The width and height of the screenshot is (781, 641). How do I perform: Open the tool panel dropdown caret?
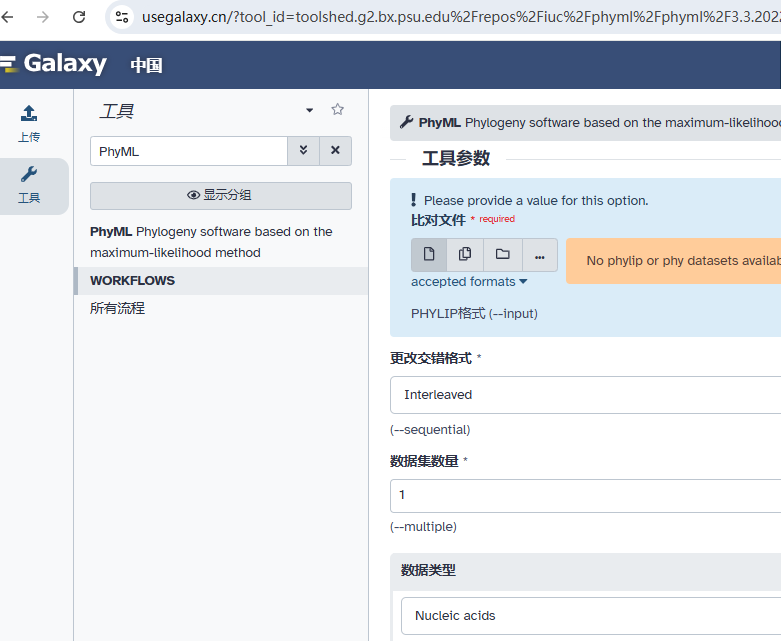point(309,110)
